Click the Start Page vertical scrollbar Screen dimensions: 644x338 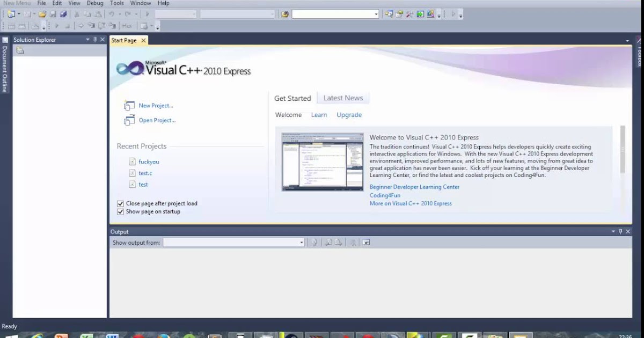point(623,149)
